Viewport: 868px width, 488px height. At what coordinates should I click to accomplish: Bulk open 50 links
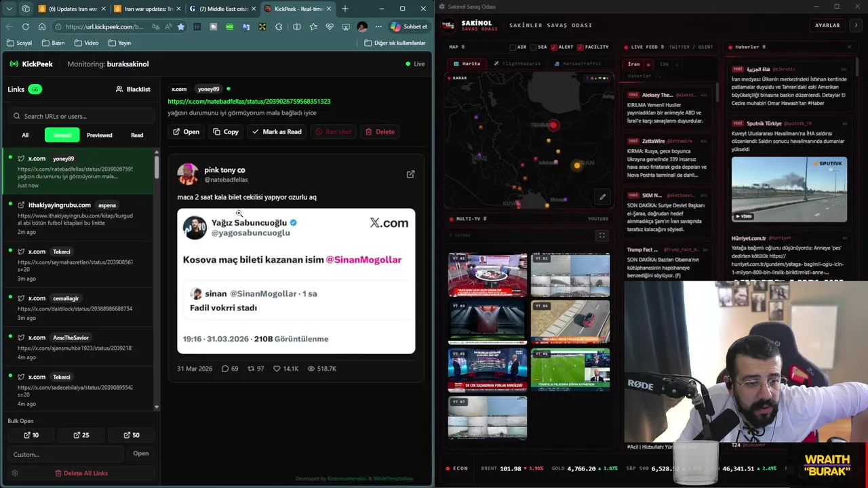click(x=132, y=435)
